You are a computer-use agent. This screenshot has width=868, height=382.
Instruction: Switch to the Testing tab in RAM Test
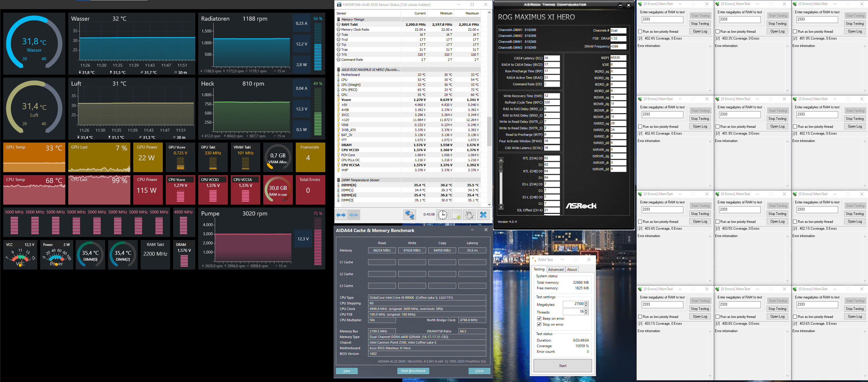539,269
